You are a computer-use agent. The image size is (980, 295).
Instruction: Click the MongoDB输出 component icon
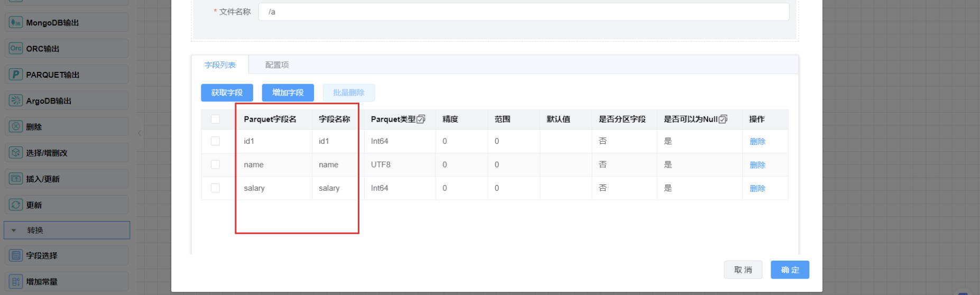coord(16,22)
